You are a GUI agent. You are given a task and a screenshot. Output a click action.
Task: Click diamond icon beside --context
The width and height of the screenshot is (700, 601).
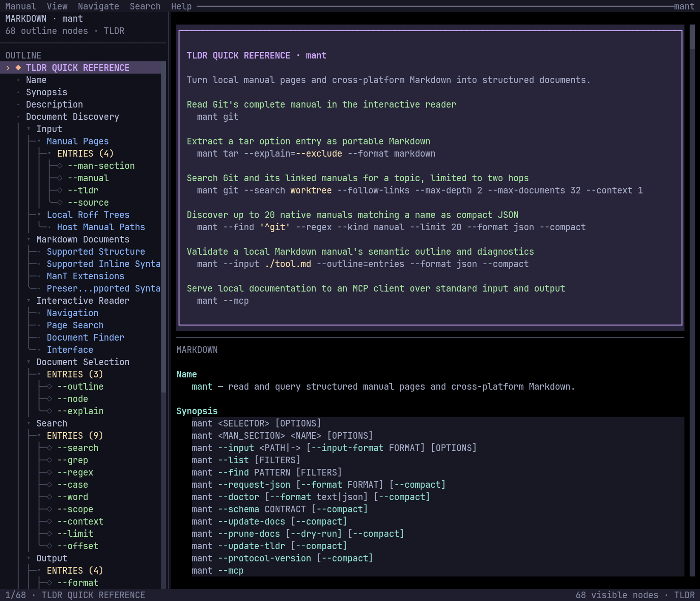click(x=49, y=521)
